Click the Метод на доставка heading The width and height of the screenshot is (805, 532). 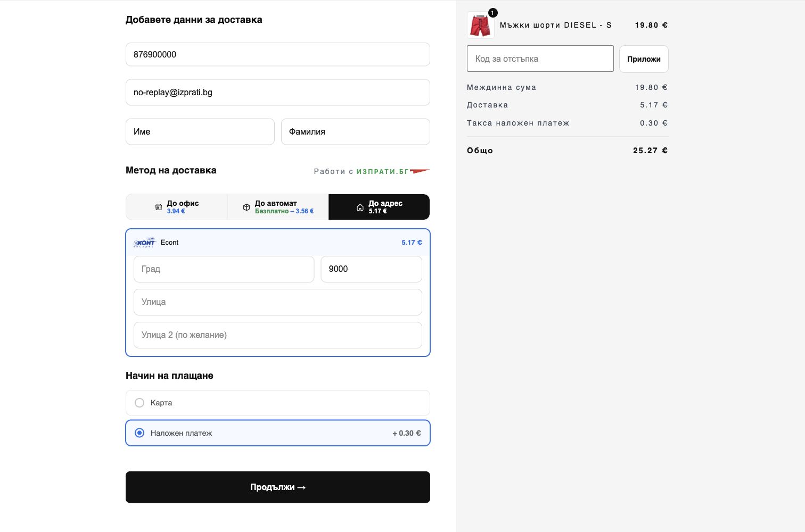tap(171, 170)
